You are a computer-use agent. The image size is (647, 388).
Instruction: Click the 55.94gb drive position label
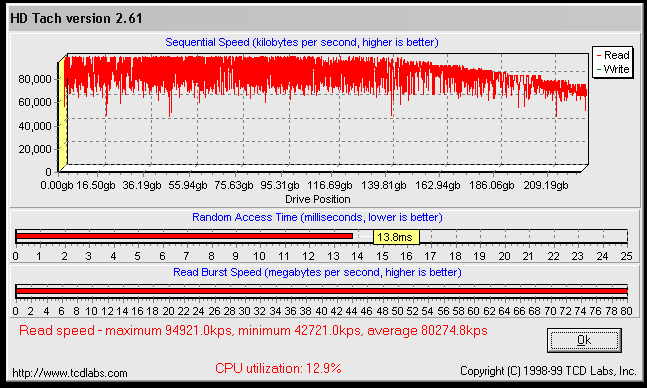[187, 185]
